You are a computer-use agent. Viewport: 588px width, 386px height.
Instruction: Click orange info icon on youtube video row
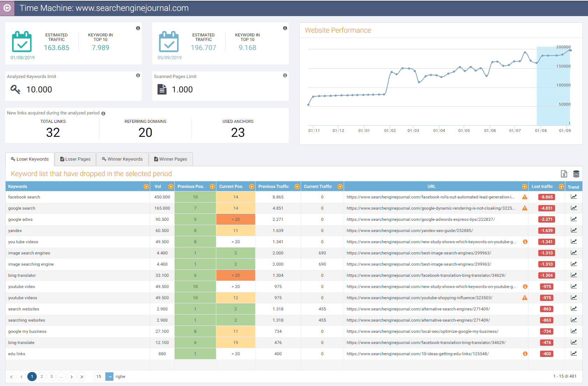[525, 287]
